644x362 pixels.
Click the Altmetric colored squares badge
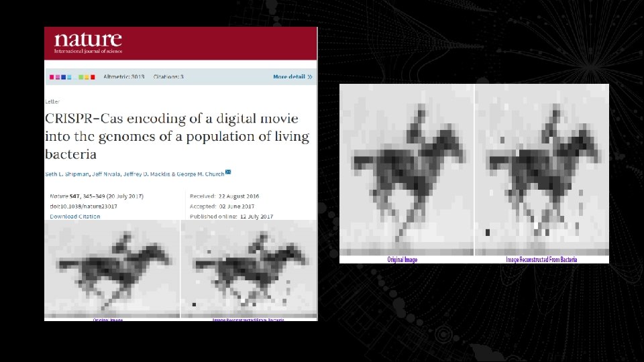tap(72, 77)
